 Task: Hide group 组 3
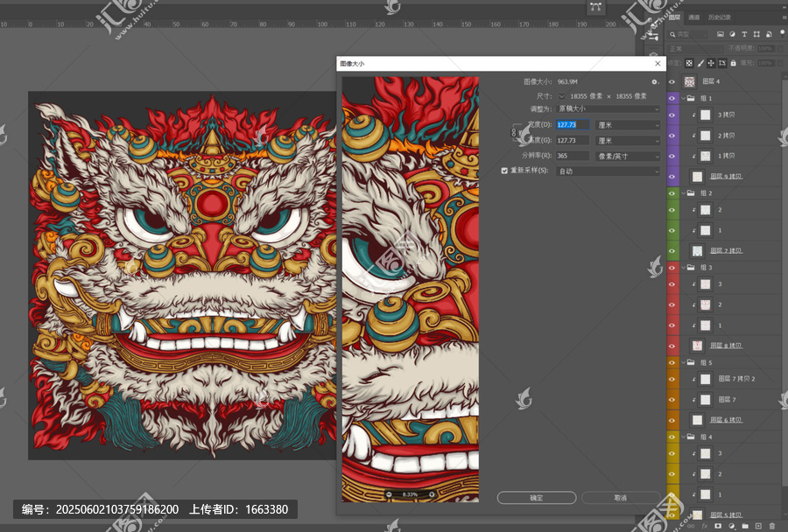(x=672, y=267)
